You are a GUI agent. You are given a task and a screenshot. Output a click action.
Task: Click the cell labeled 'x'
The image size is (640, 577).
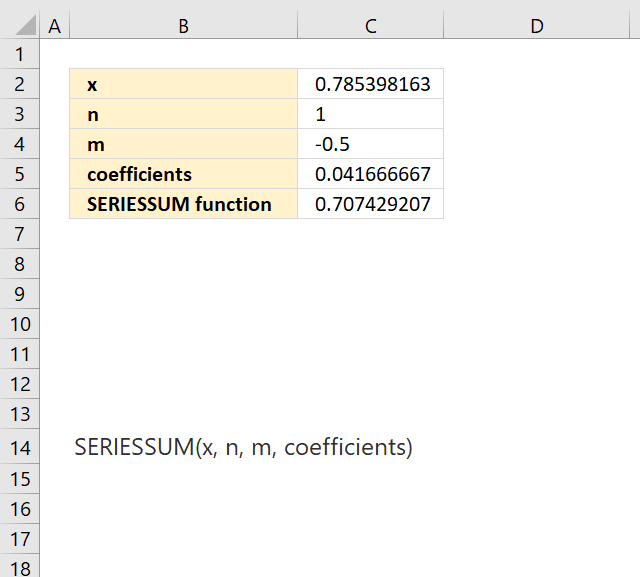[x=184, y=84]
